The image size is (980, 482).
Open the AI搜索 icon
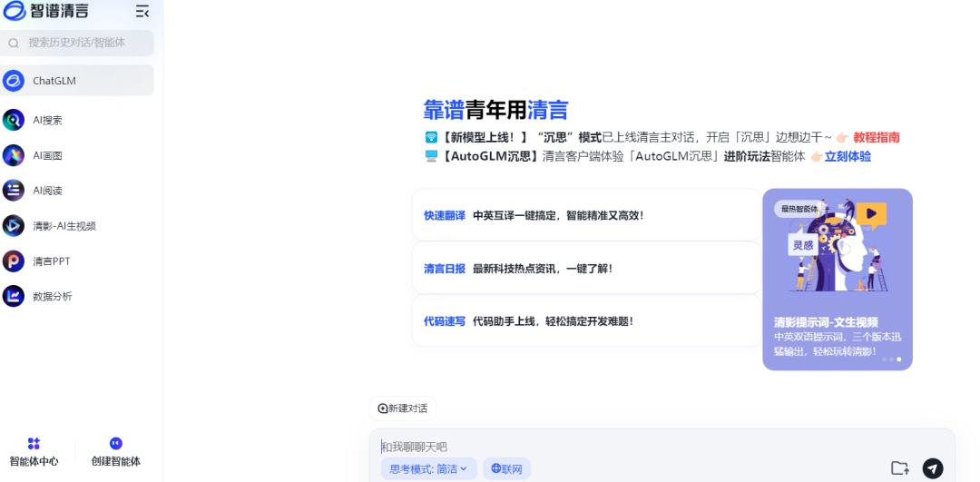pyautogui.click(x=13, y=120)
